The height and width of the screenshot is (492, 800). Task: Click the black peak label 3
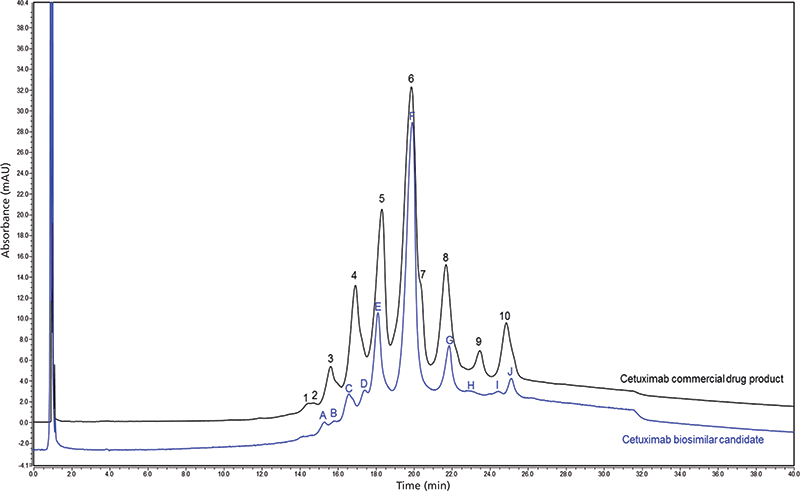pyautogui.click(x=331, y=358)
